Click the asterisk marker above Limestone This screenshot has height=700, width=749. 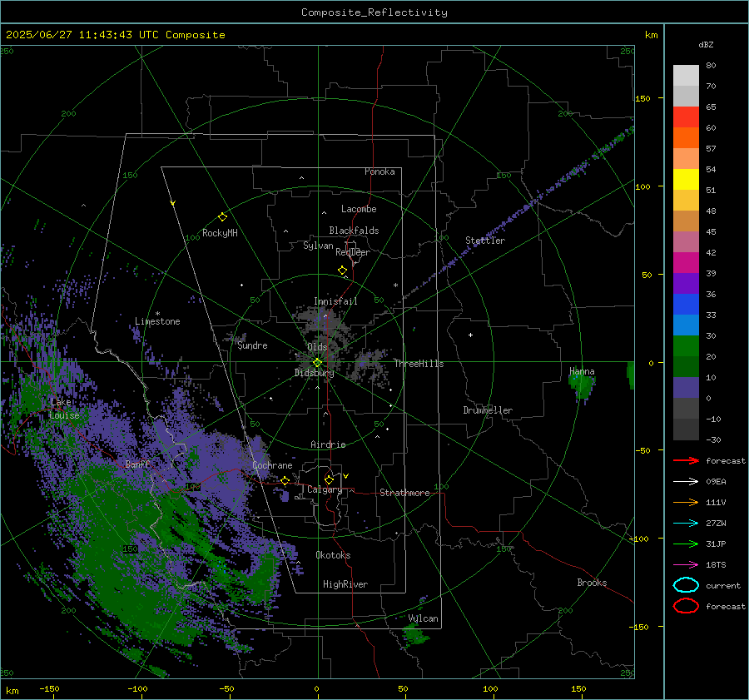coord(157,314)
